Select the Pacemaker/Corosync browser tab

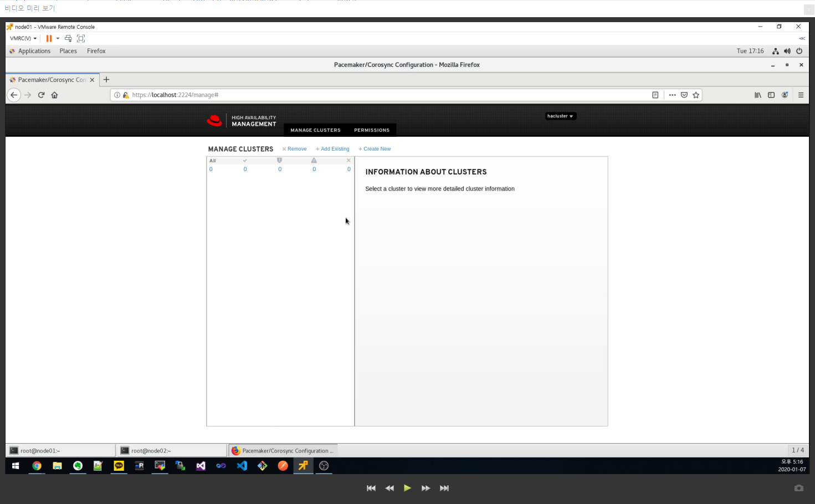point(52,80)
